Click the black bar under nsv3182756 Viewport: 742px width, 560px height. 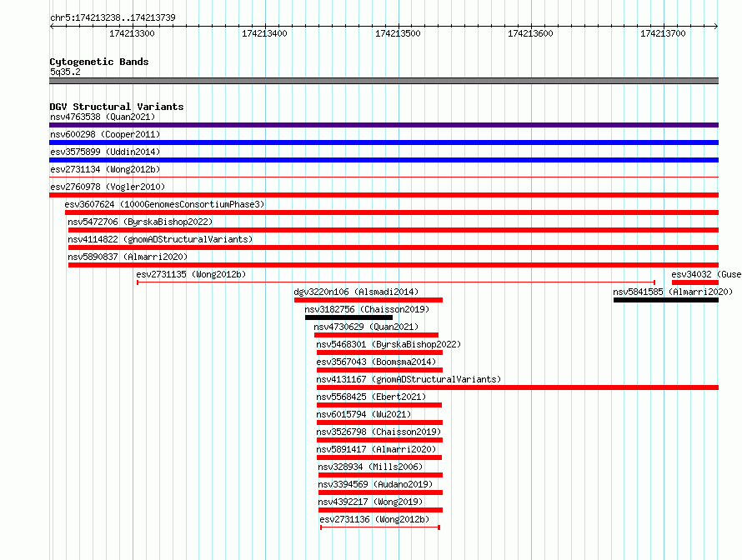point(348,317)
